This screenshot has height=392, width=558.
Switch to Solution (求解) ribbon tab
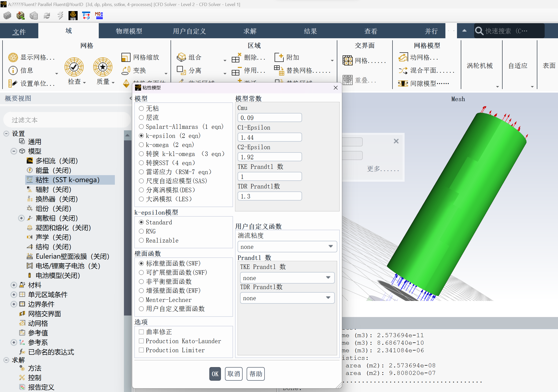[x=250, y=31]
